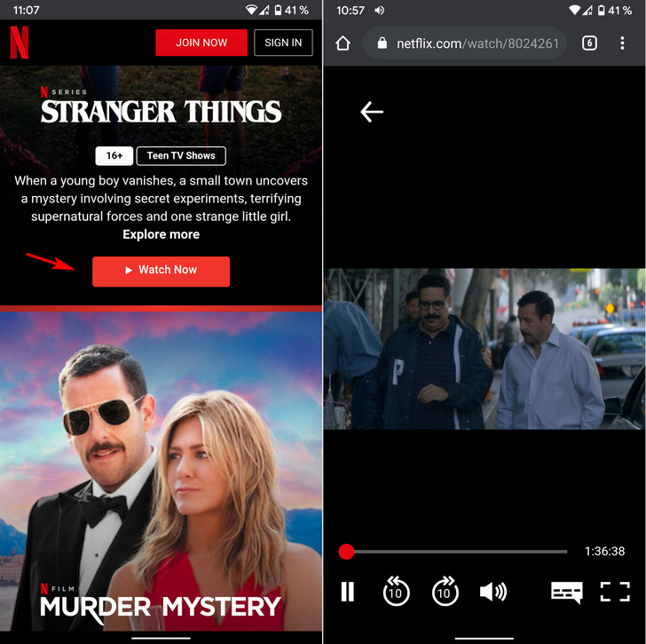Click the back arrow in the player
The height and width of the screenshot is (644, 646).
372,112
